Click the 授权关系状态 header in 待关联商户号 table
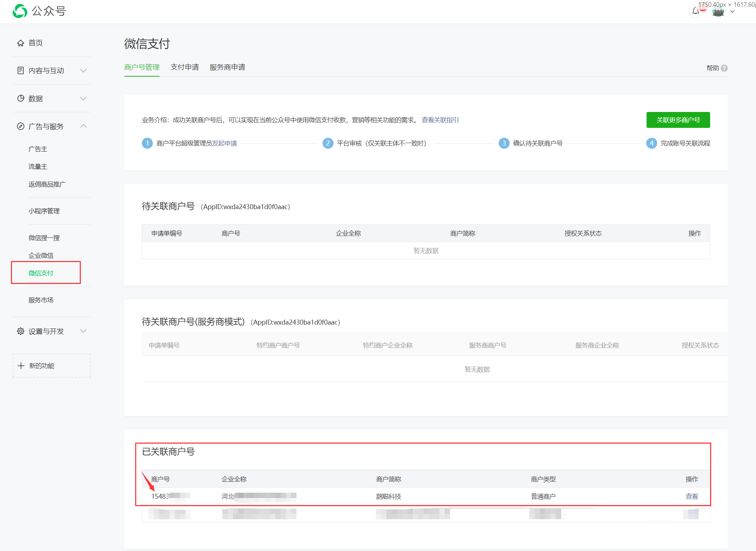The width and height of the screenshot is (756, 551). click(583, 233)
